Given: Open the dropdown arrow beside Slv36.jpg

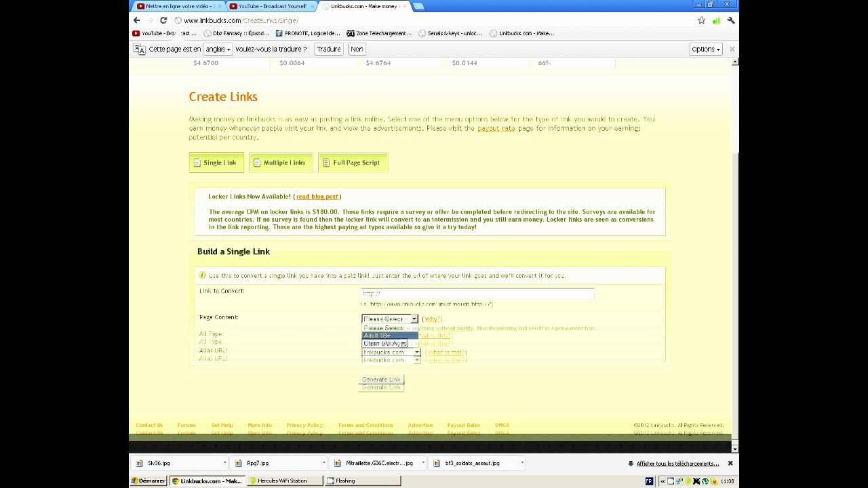Looking at the screenshot, I should [224, 464].
